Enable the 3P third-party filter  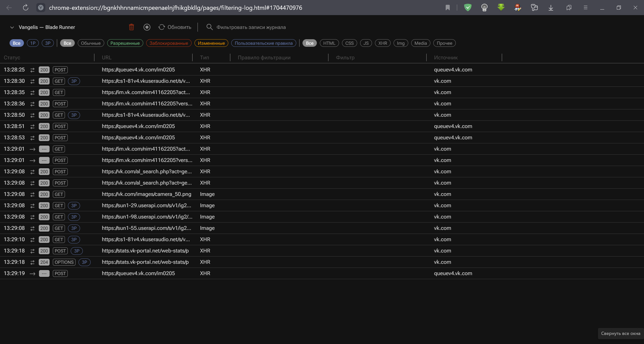point(48,43)
